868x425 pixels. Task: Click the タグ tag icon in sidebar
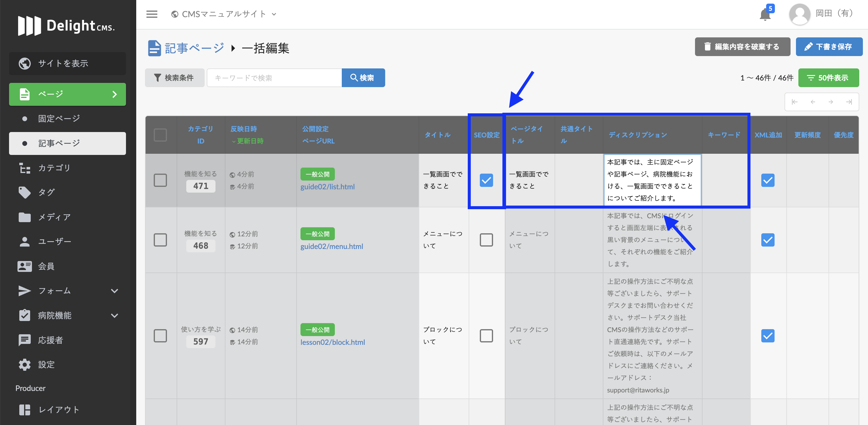[x=25, y=192]
